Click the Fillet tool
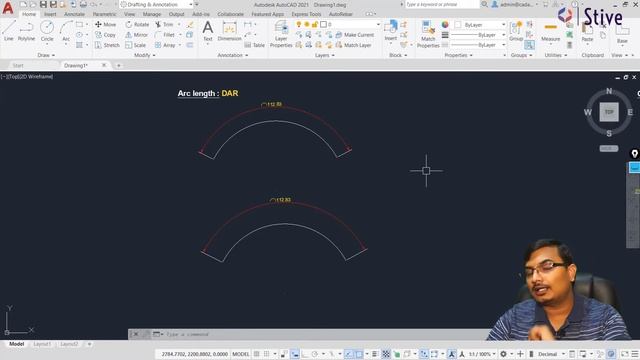Viewport: 640px width, 360px height. [x=165, y=35]
